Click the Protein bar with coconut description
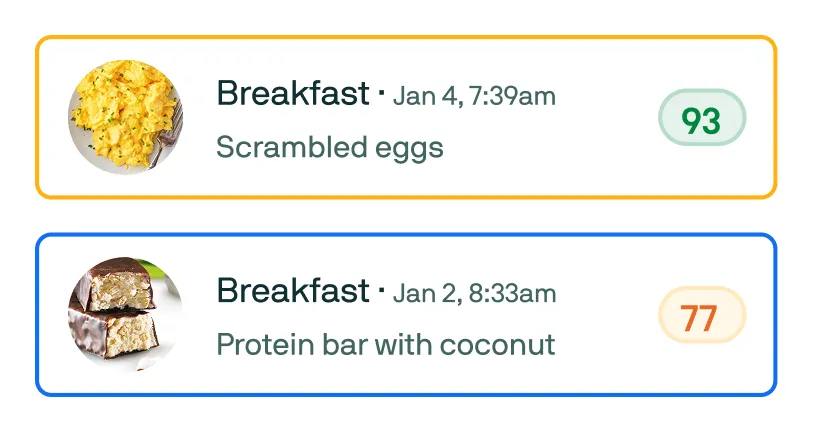This screenshot has height=432, width=813. [385, 345]
